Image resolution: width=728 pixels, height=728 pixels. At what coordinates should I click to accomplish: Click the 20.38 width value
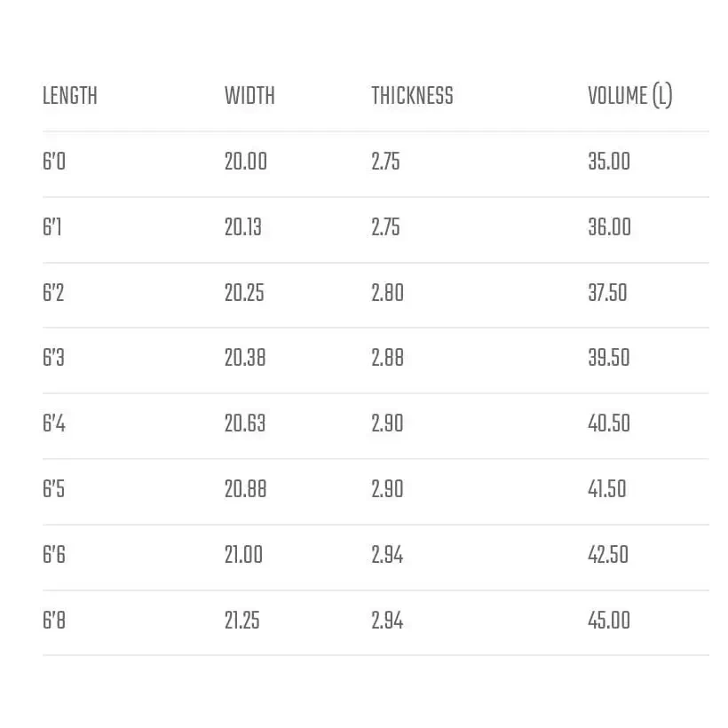coord(245,358)
